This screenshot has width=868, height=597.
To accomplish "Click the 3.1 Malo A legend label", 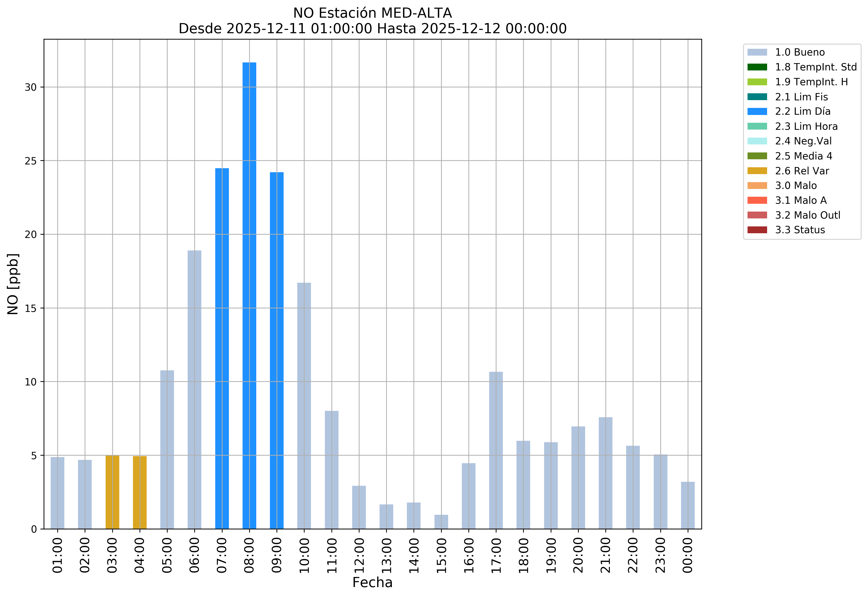I will [801, 200].
